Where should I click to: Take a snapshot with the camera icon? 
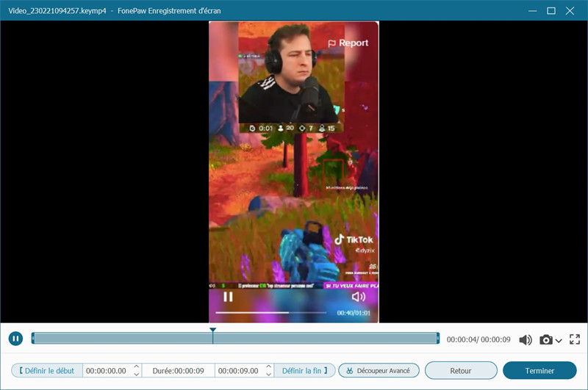point(546,340)
